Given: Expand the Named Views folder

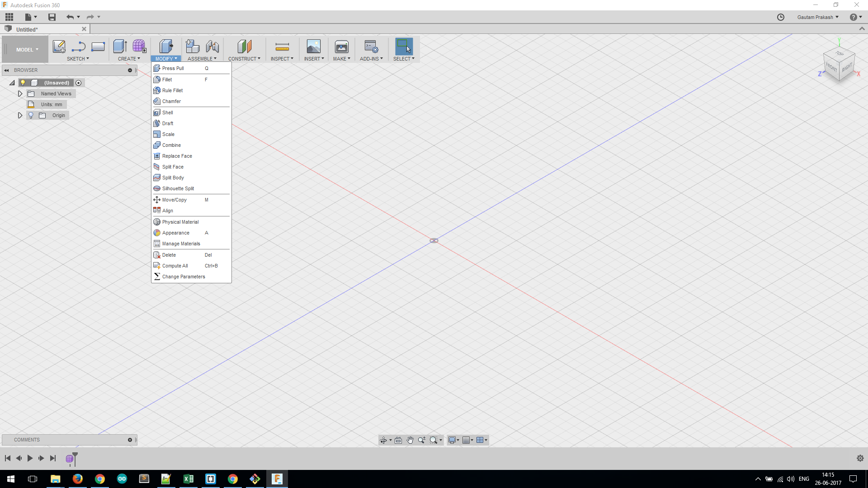Looking at the screenshot, I should tap(20, 94).
